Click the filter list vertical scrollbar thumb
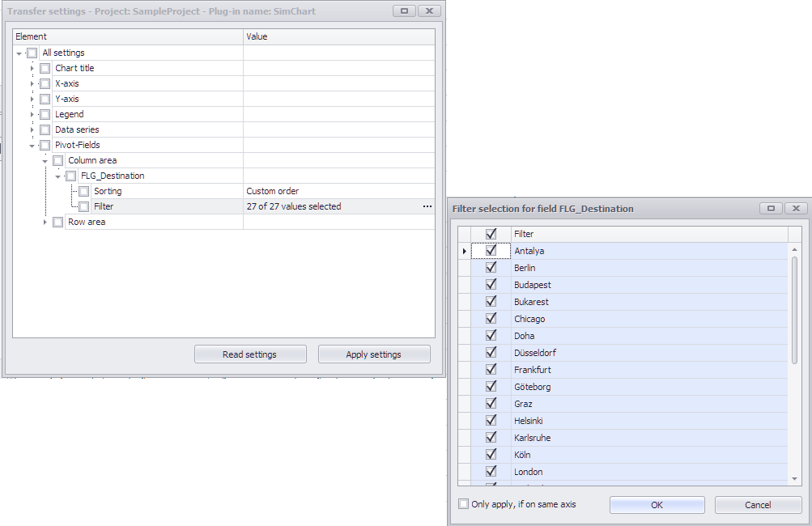The height and width of the screenshot is (526, 812). (x=794, y=310)
